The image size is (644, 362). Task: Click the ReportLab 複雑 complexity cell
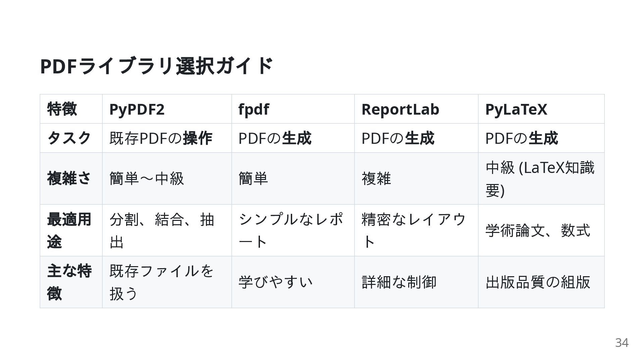coord(376,178)
